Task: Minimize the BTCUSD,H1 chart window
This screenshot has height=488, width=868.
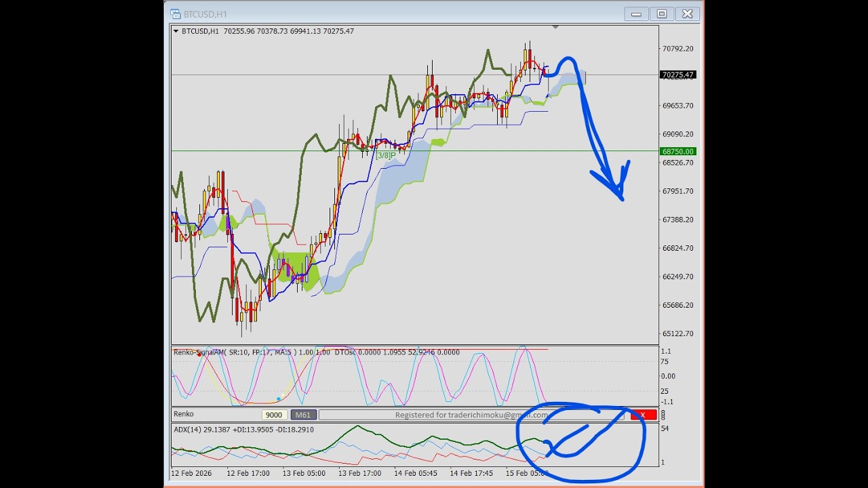Action: tap(636, 14)
